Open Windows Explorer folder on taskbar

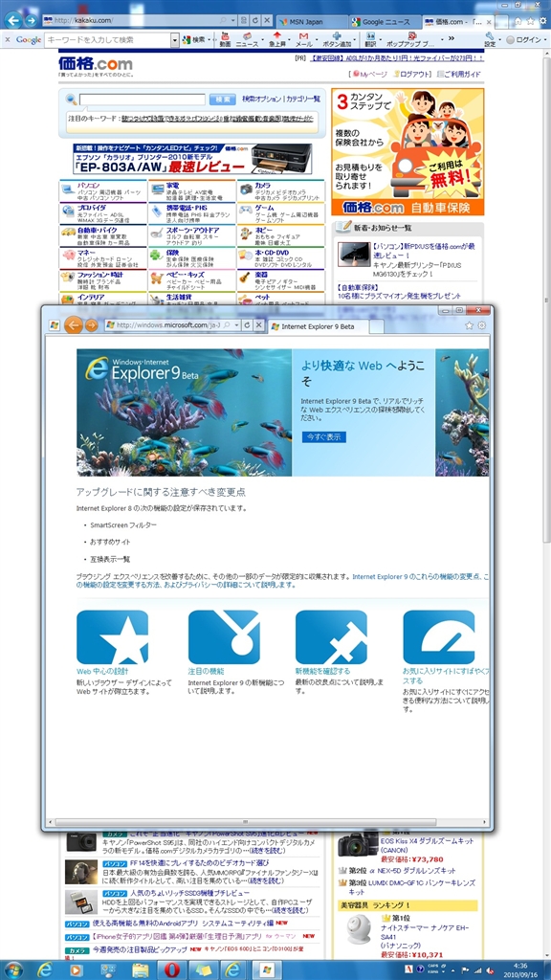141,969
